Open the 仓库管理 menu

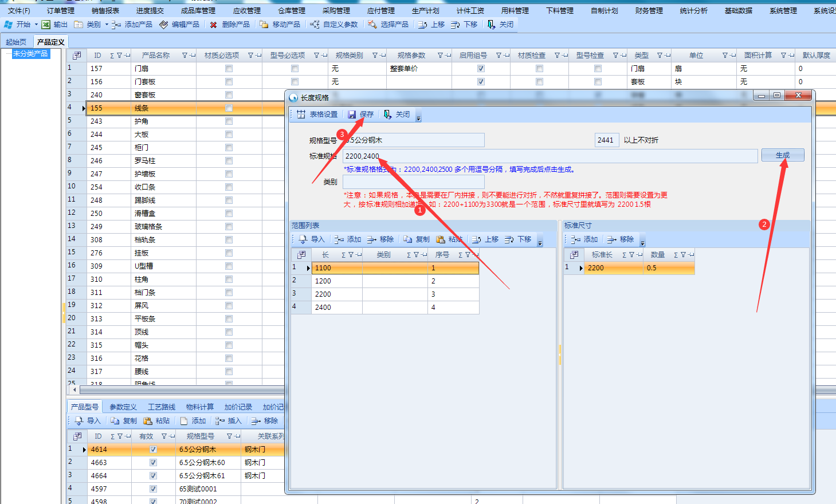pos(291,10)
